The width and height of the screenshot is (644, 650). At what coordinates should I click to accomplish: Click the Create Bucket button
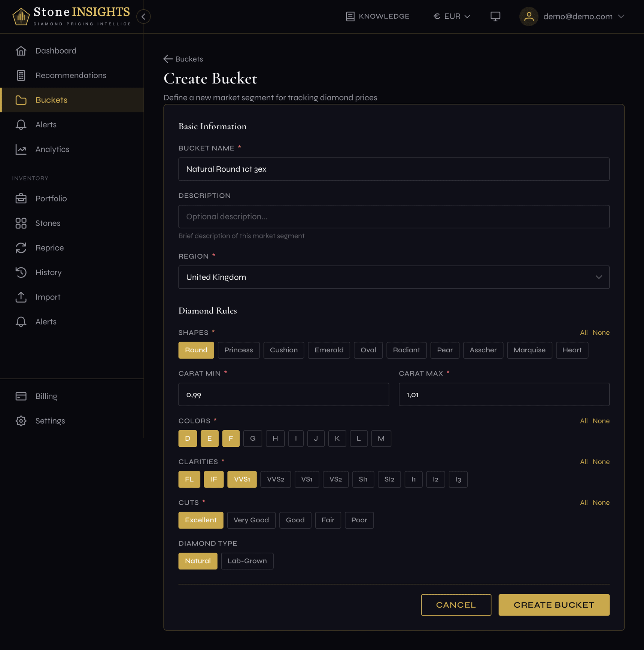[x=554, y=605]
